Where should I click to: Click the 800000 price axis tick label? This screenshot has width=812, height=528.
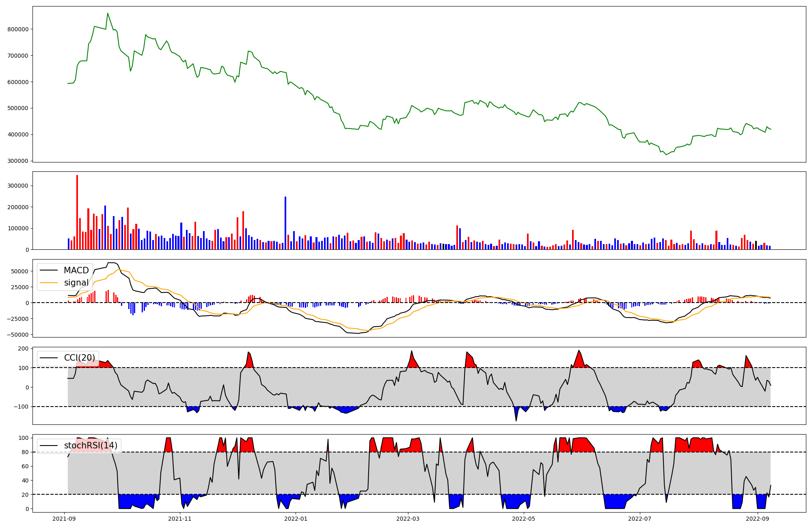point(18,29)
